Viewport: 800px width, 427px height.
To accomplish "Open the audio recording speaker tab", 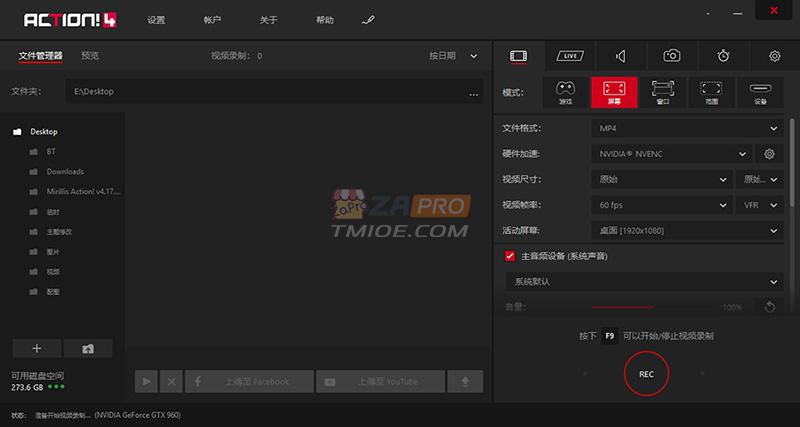I will (621, 56).
